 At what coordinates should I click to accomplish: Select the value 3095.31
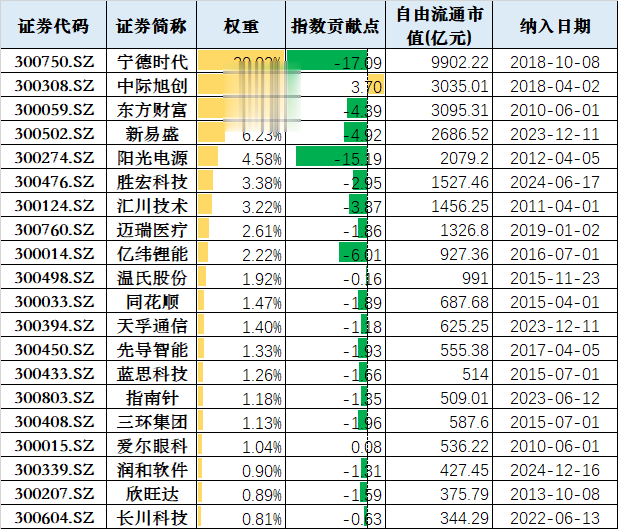click(x=460, y=110)
